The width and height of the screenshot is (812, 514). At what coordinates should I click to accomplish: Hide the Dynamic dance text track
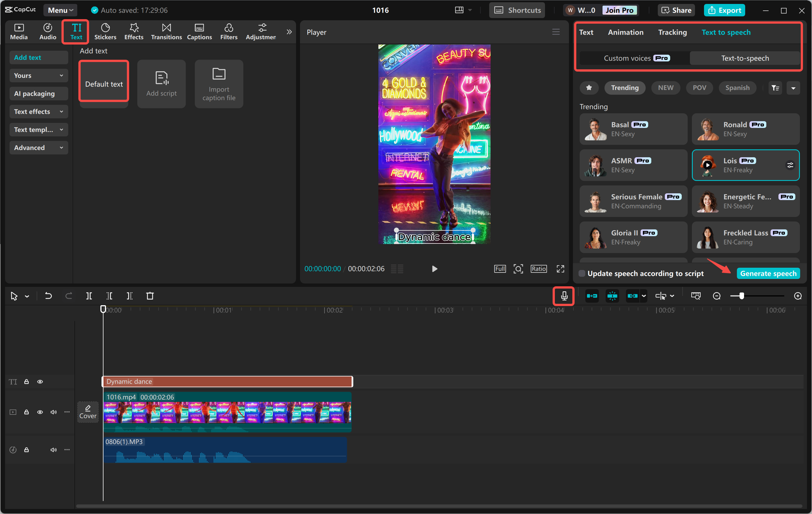coord(40,382)
